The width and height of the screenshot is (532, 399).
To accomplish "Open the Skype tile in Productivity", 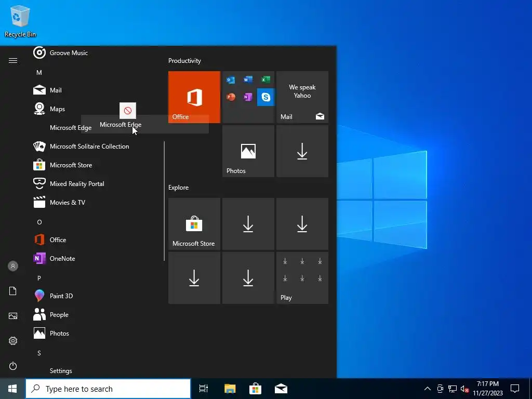I will pyautogui.click(x=265, y=97).
